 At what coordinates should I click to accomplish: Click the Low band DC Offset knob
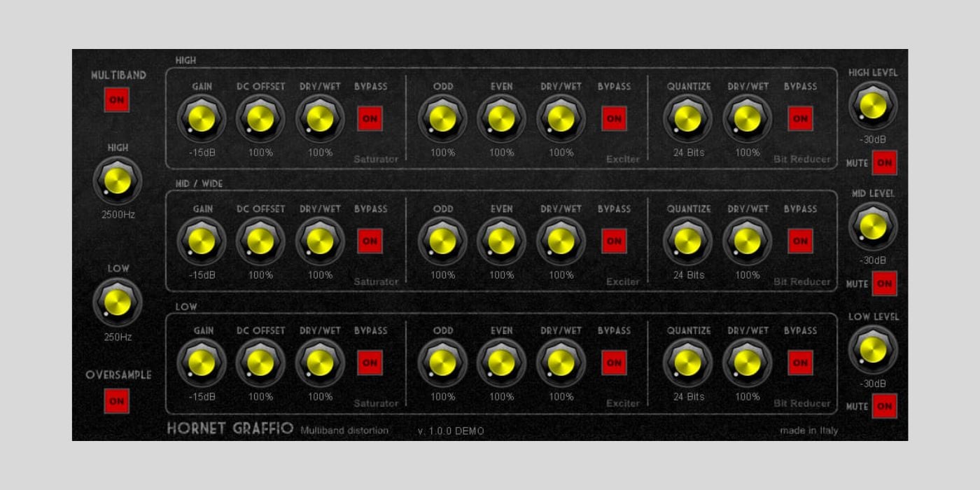pyautogui.click(x=260, y=363)
